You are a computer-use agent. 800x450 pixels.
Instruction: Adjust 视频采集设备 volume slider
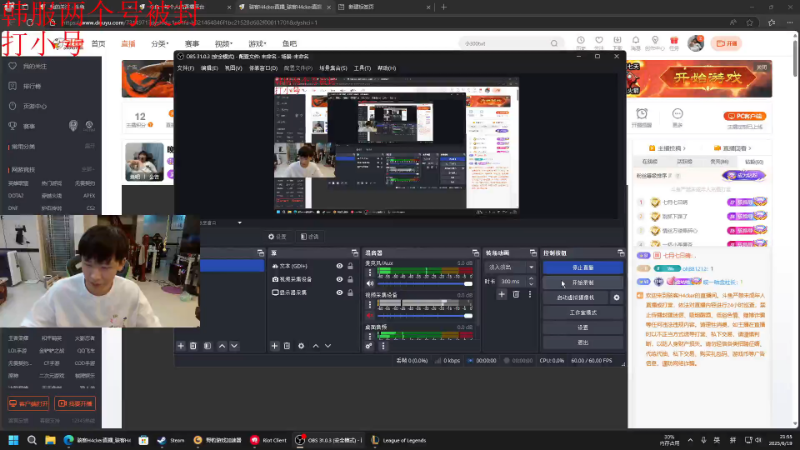click(425, 315)
